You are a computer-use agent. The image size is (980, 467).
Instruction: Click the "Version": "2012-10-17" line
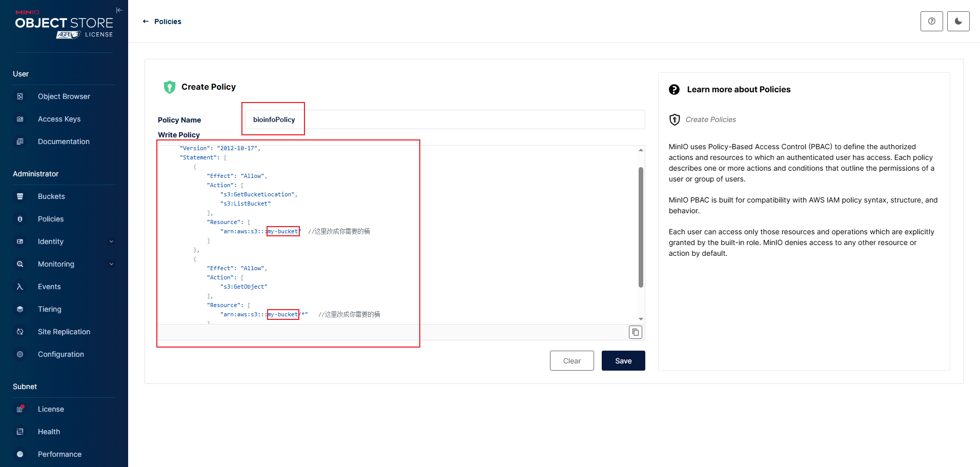coord(220,148)
